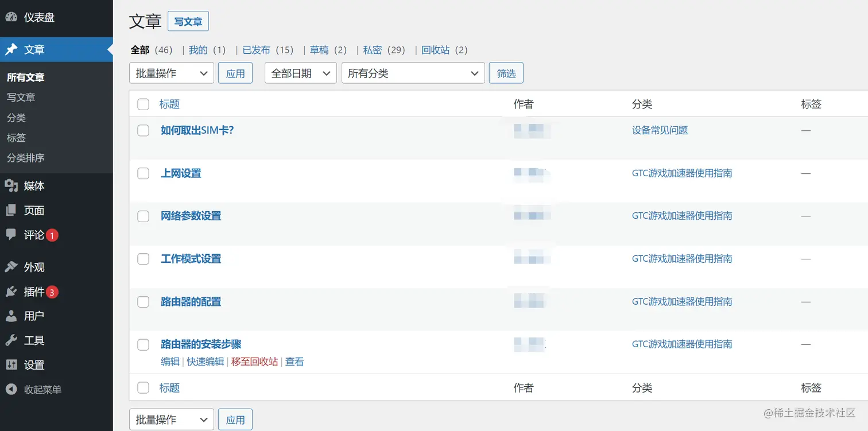
Task: Filter by 草稿 (2) posts
Action: (x=328, y=50)
